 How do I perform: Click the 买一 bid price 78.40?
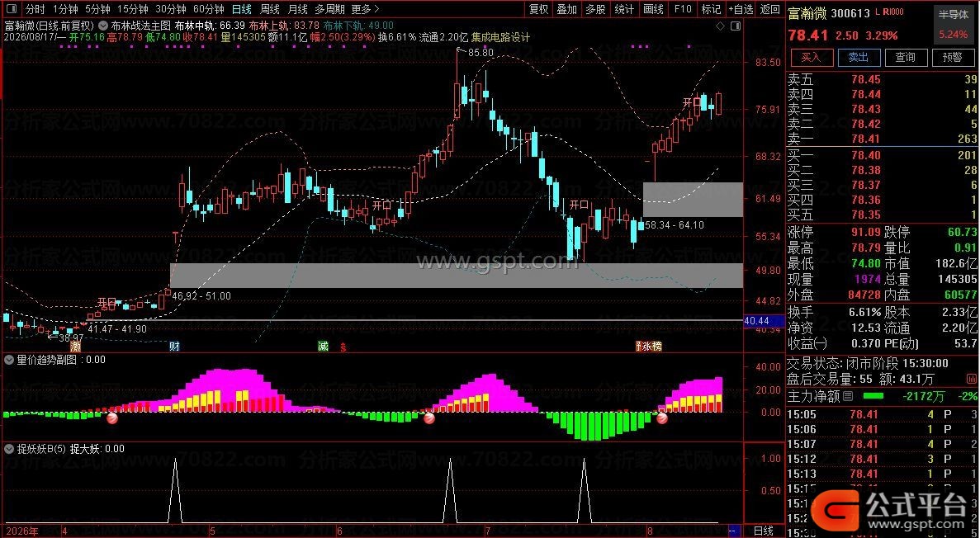tap(865, 155)
